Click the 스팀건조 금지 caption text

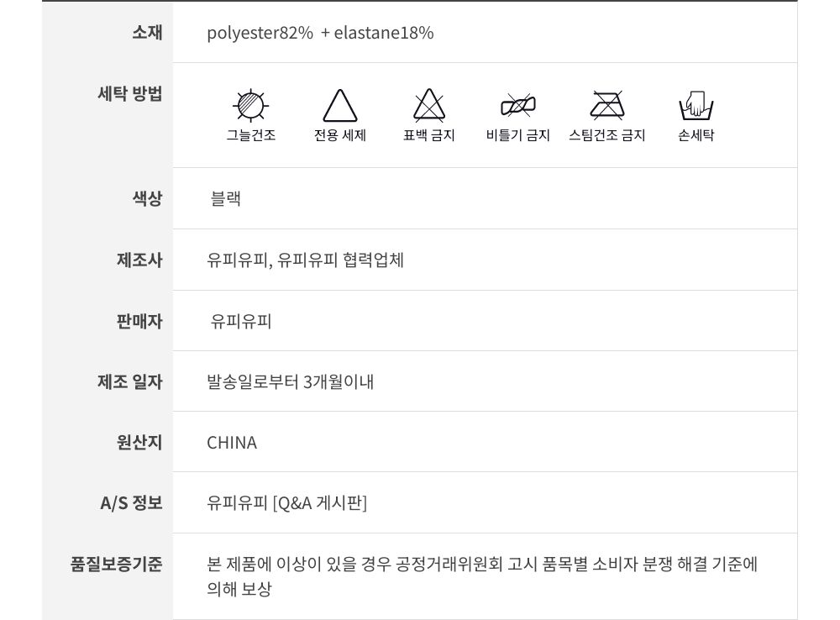pos(607,135)
